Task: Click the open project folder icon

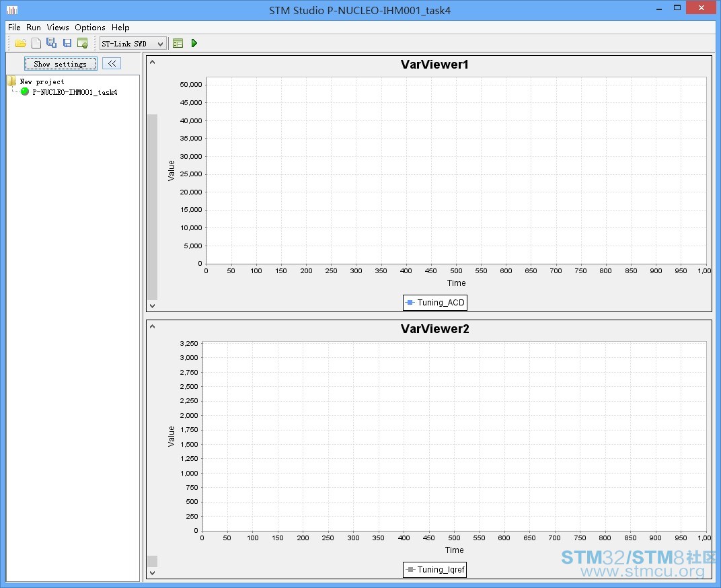Action: [21, 43]
